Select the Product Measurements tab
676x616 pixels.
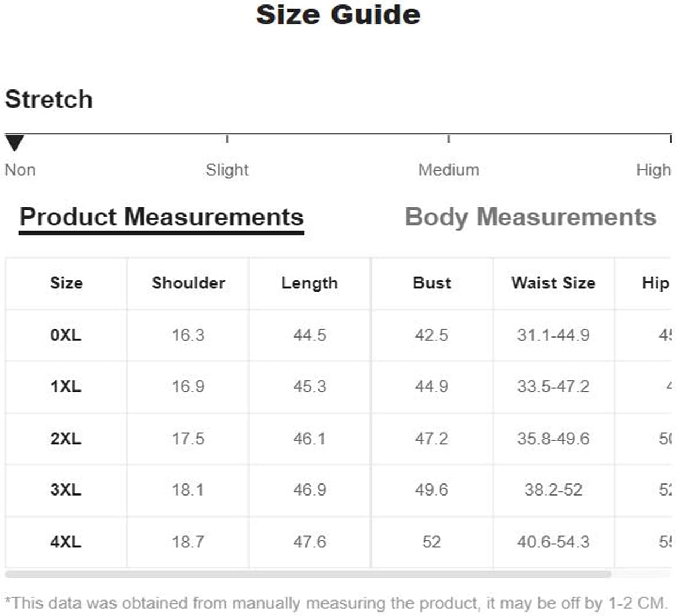coord(161,218)
